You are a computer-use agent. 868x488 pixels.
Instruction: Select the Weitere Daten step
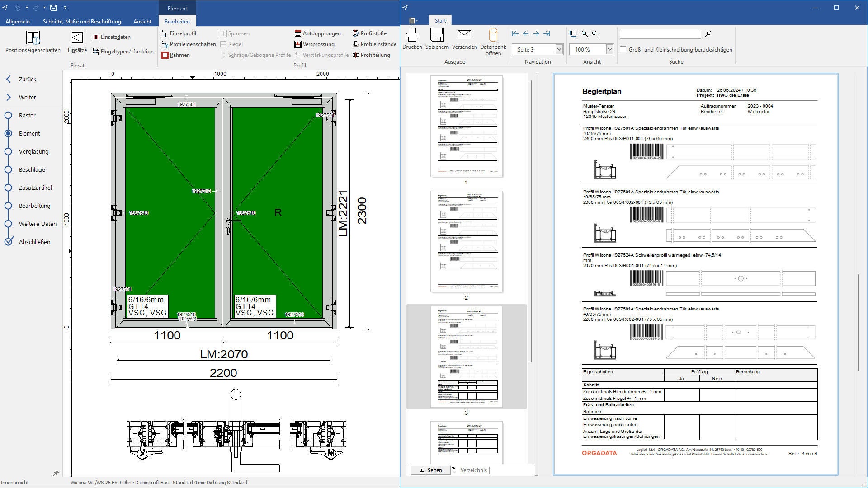pos(38,224)
